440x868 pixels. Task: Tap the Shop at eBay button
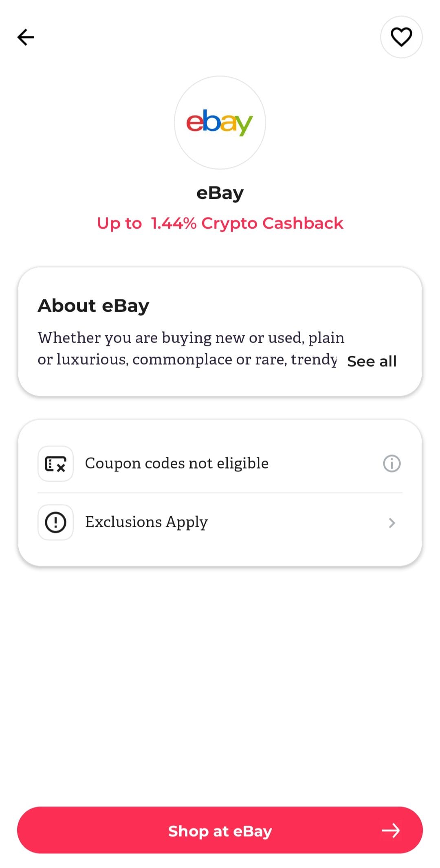click(220, 830)
